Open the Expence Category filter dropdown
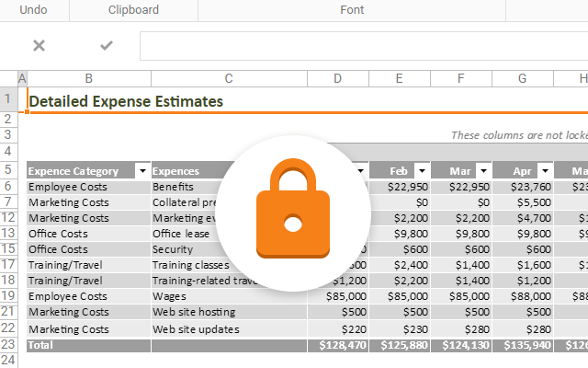This screenshot has width=588, height=368. point(141,170)
